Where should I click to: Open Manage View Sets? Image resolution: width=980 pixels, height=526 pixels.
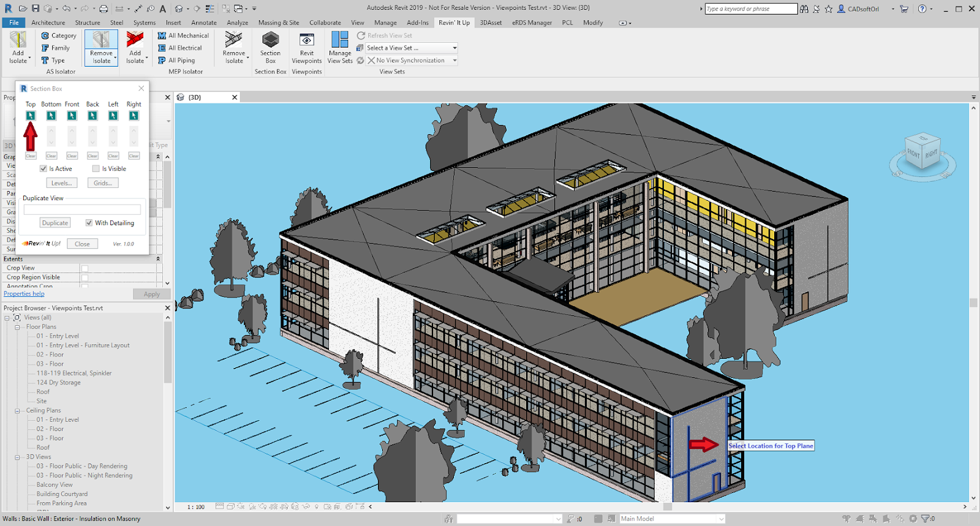[340, 48]
